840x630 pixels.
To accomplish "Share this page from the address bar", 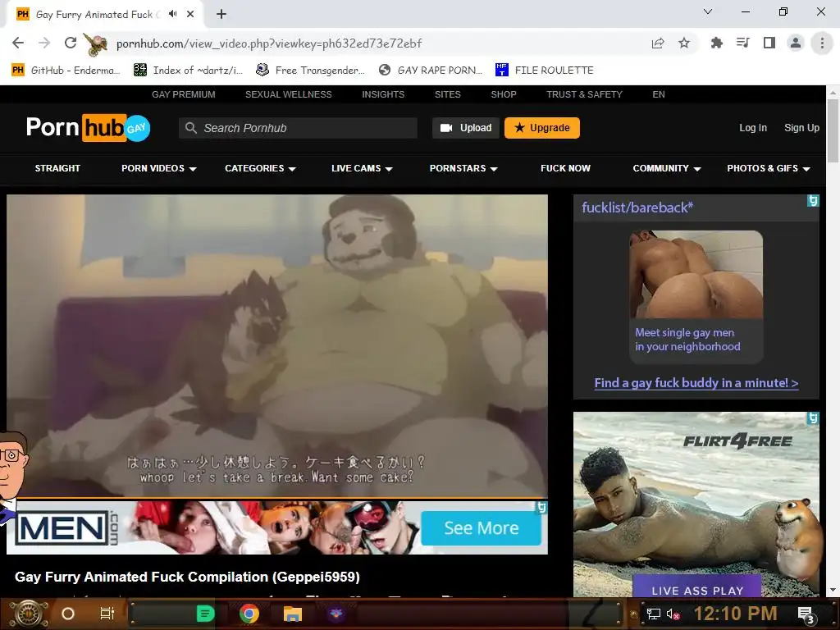I will [658, 43].
